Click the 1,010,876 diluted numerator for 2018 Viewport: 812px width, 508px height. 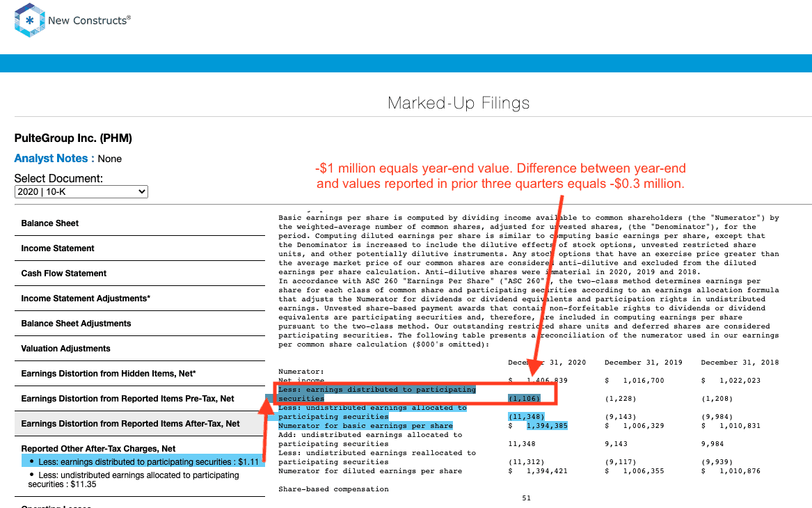click(740, 471)
